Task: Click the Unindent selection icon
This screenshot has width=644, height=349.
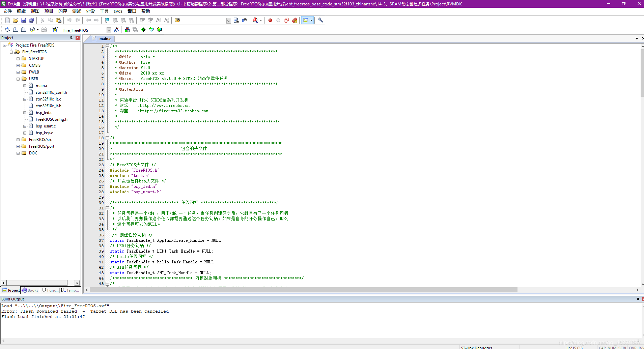Action: coord(151,20)
